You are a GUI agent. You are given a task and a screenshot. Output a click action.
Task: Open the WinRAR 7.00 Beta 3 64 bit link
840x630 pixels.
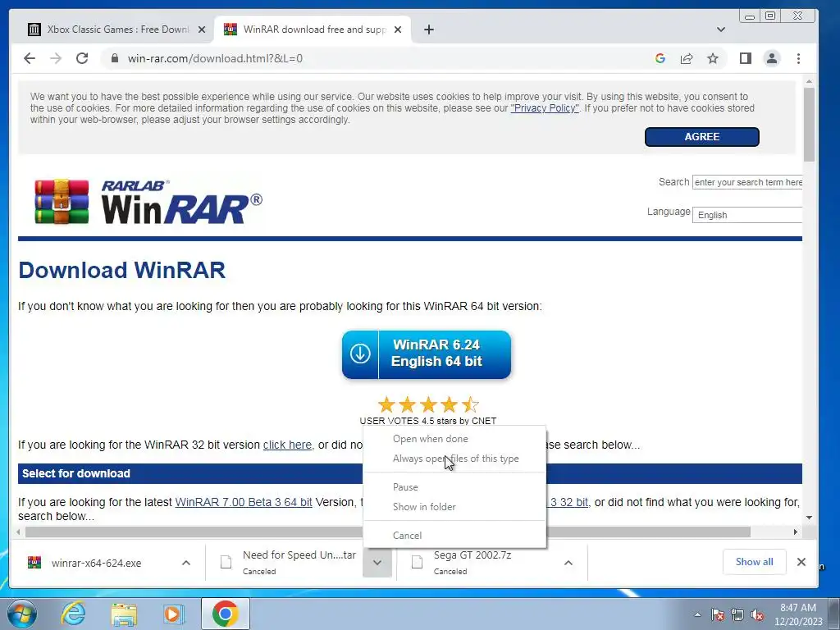coord(244,502)
